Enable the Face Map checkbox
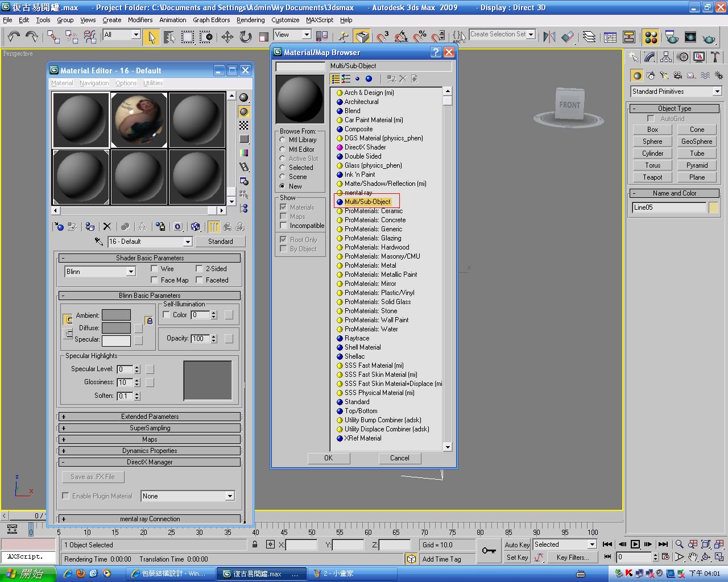728x582 pixels. [x=154, y=280]
